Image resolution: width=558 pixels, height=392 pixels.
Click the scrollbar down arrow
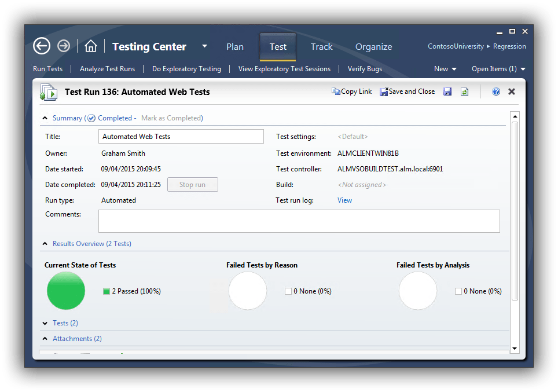point(515,349)
